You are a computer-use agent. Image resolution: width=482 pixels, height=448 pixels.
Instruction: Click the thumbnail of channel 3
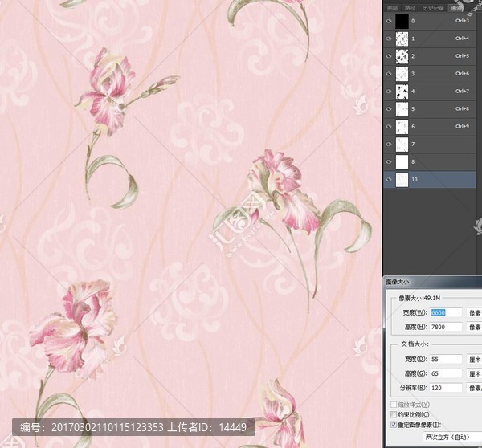click(x=402, y=74)
